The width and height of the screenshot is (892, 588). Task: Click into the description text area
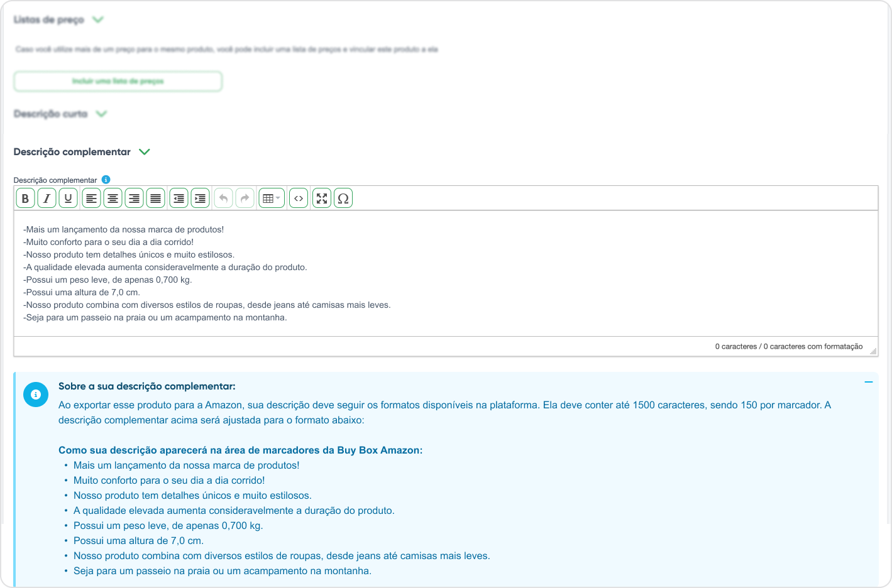[x=446, y=273]
